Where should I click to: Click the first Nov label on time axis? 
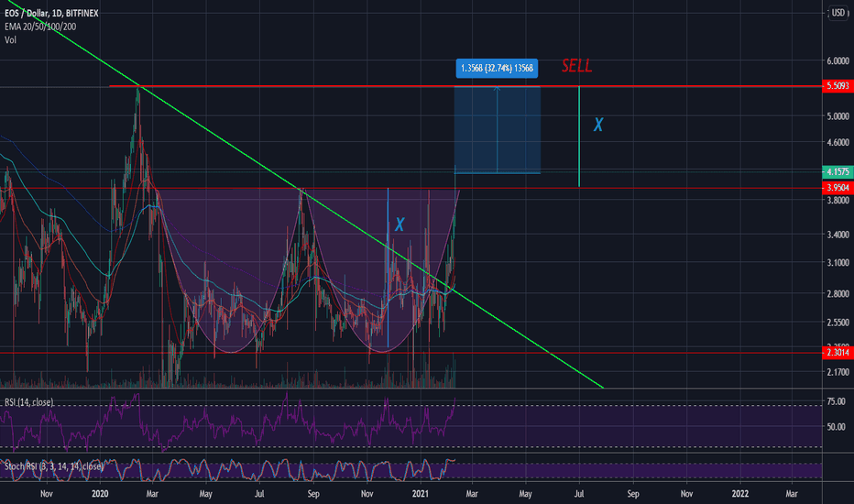click(47, 494)
